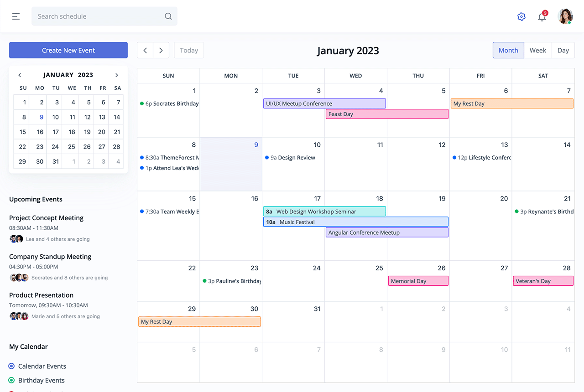Viewport: 584px width, 392px height.
Task: Go to previous month in main calendar
Action: [145, 50]
